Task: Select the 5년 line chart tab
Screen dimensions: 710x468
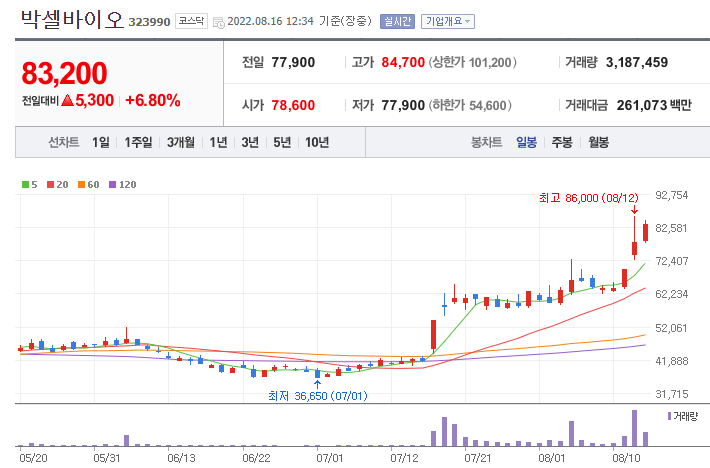Action: pos(282,142)
